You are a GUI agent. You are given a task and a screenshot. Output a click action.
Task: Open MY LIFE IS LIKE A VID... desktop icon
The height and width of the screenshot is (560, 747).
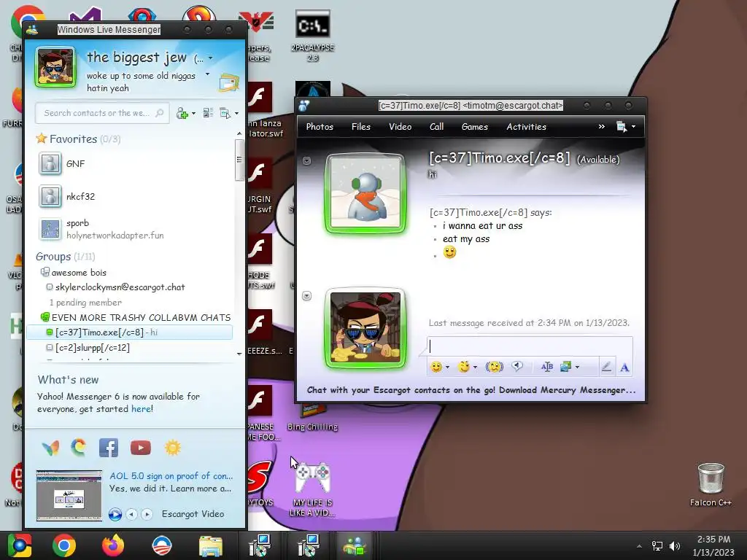click(312, 489)
